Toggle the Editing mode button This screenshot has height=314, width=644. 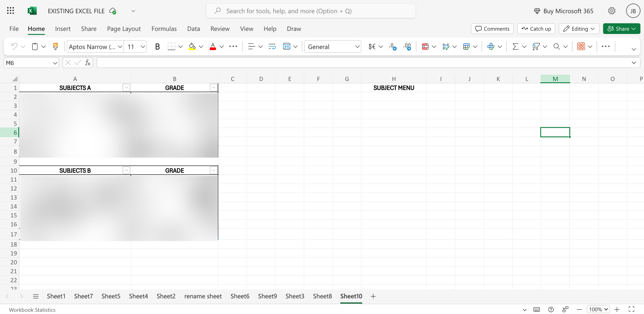[x=579, y=29]
